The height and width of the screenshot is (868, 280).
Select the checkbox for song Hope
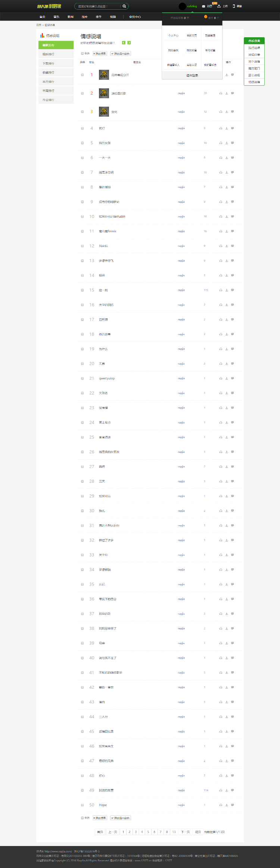click(82, 805)
